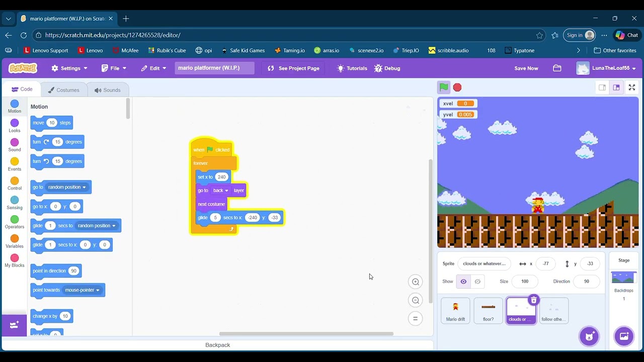Image resolution: width=644 pixels, height=362 pixels.
Task: Click the sprite Direction field
Action: click(586, 282)
